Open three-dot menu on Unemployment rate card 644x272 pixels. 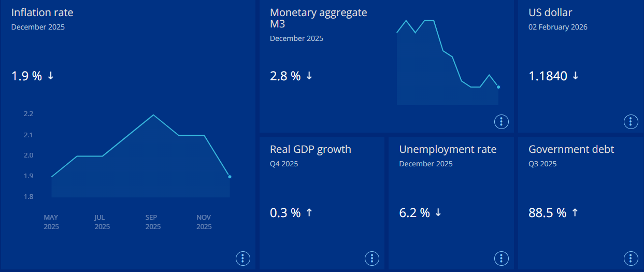click(501, 259)
